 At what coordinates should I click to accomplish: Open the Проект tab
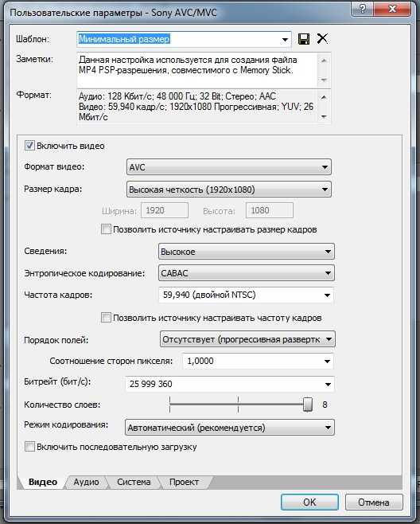tap(184, 482)
